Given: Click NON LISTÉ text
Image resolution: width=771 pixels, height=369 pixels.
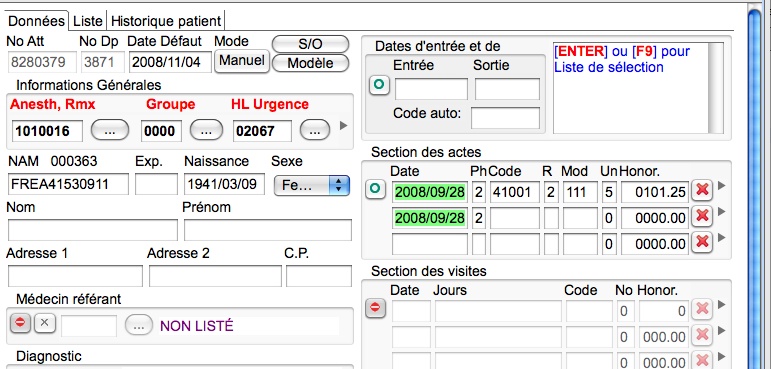Looking at the screenshot, I should coord(197,326).
